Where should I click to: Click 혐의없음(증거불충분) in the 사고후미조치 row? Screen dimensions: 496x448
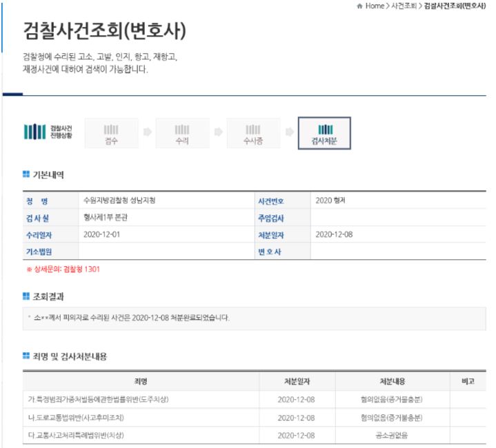pos(392,418)
